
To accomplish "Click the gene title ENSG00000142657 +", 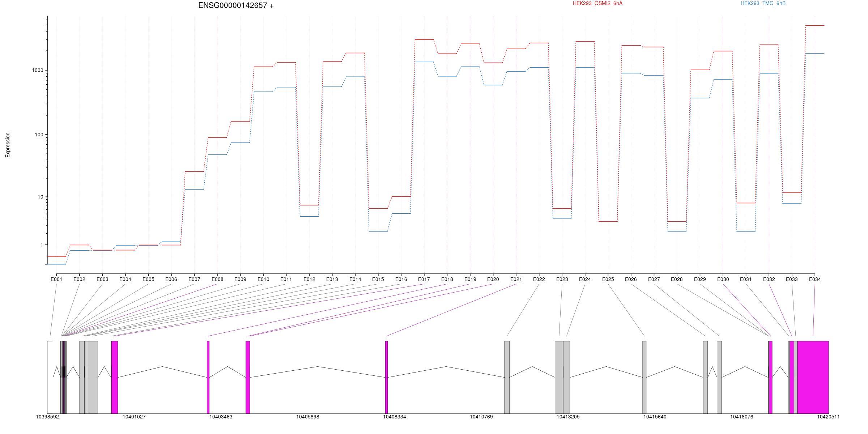I will [x=236, y=5].
